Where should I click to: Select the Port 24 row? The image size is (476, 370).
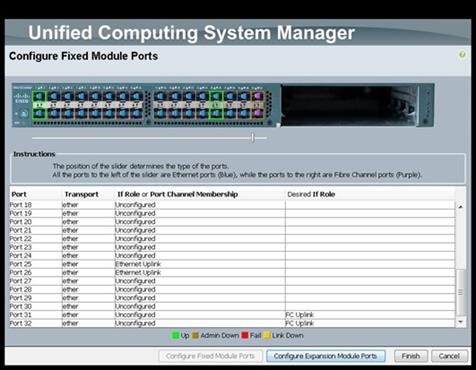(x=232, y=256)
